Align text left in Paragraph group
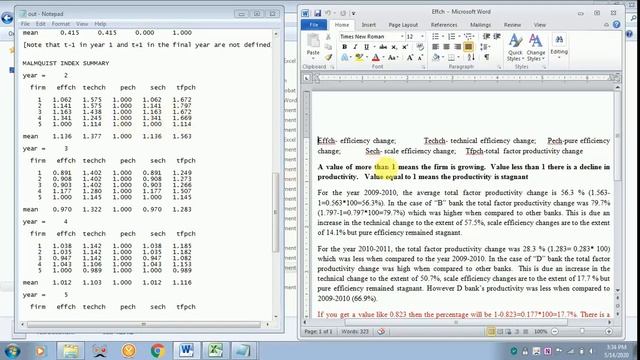This screenshot has height=360, width=640. (436, 47)
